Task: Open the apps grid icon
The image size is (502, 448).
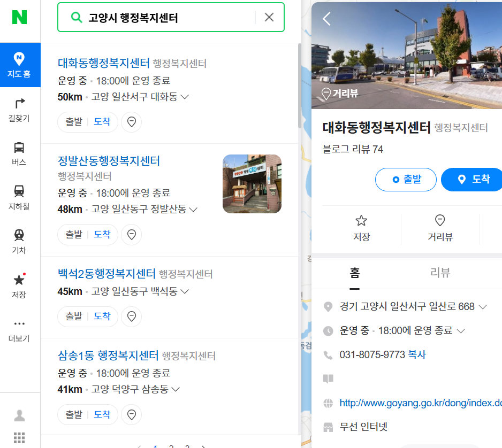Action: click(x=19, y=437)
